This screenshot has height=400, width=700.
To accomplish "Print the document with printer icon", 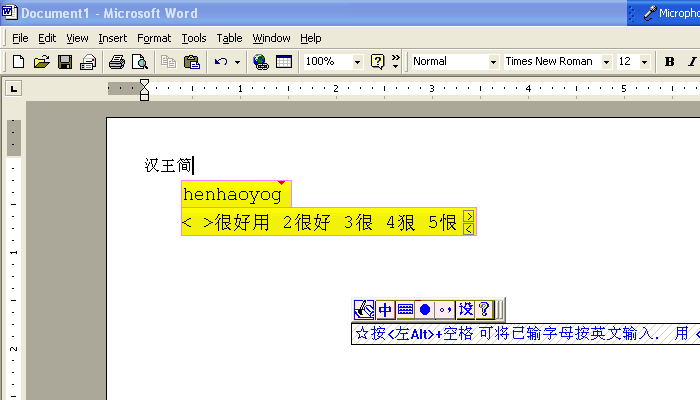I will coord(117,62).
